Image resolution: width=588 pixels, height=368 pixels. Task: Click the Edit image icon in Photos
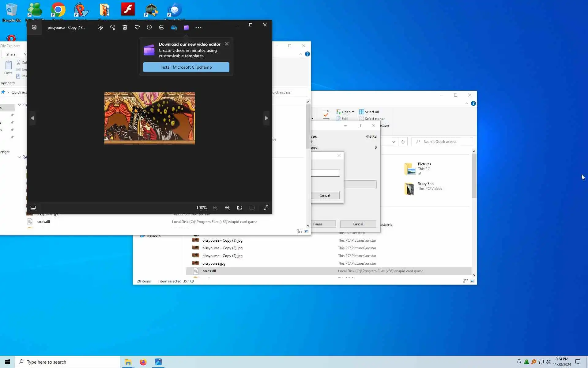point(100,28)
